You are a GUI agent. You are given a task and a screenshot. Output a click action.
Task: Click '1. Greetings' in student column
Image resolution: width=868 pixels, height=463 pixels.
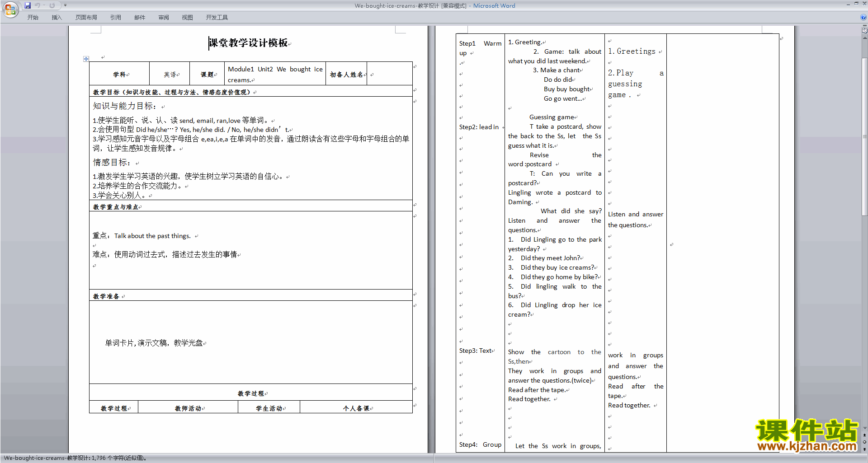click(x=632, y=51)
